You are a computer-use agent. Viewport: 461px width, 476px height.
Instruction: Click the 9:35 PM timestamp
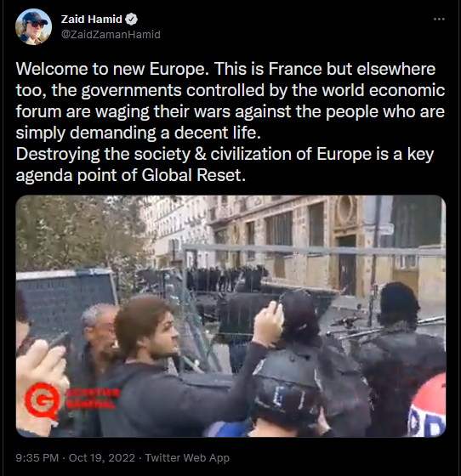pyautogui.click(x=37, y=457)
